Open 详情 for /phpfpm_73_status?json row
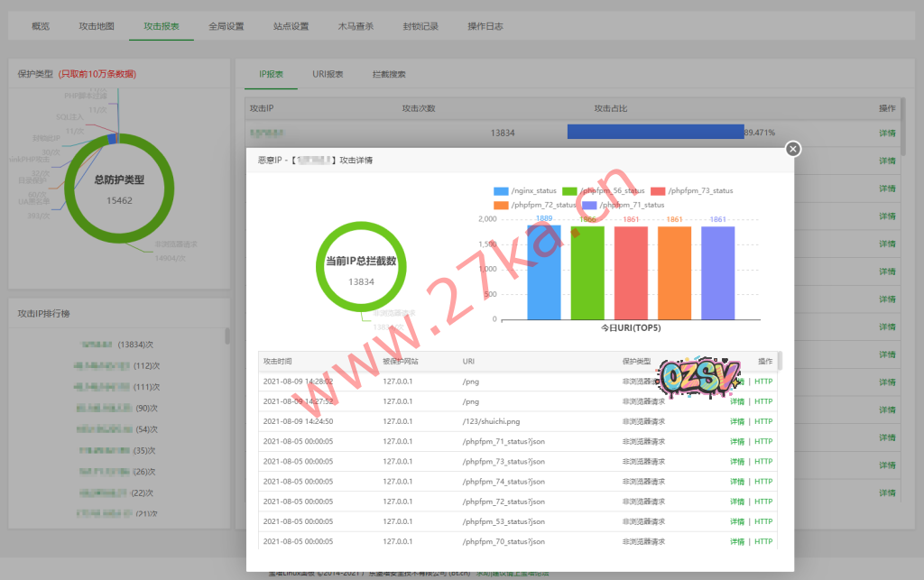The width and height of the screenshot is (924, 580). pos(737,462)
